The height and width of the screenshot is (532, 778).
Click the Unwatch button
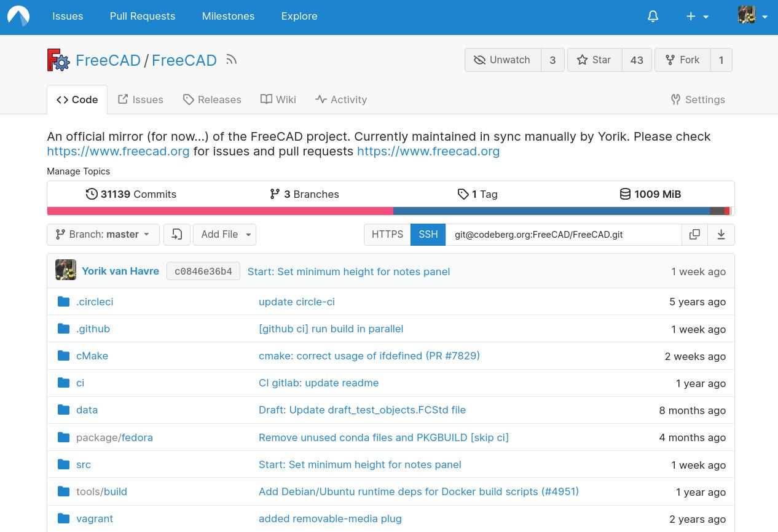pos(503,60)
